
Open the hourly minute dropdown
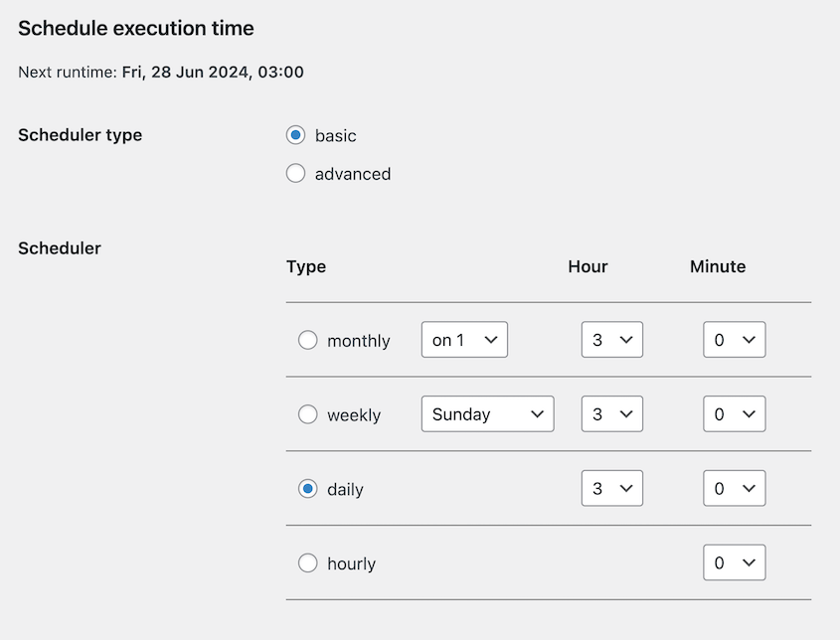(734, 562)
